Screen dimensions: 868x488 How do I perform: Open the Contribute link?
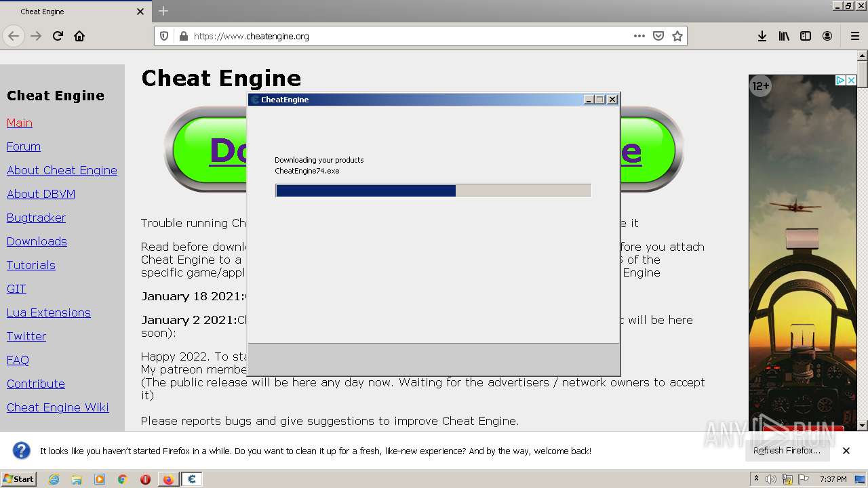36,384
